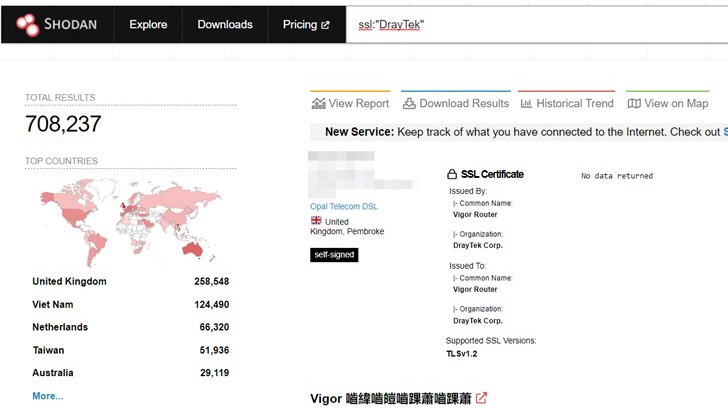This screenshot has width=728, height=409.
Task: Open the Explore menu item
Action: pyautogui.click(x=148, y=25)
